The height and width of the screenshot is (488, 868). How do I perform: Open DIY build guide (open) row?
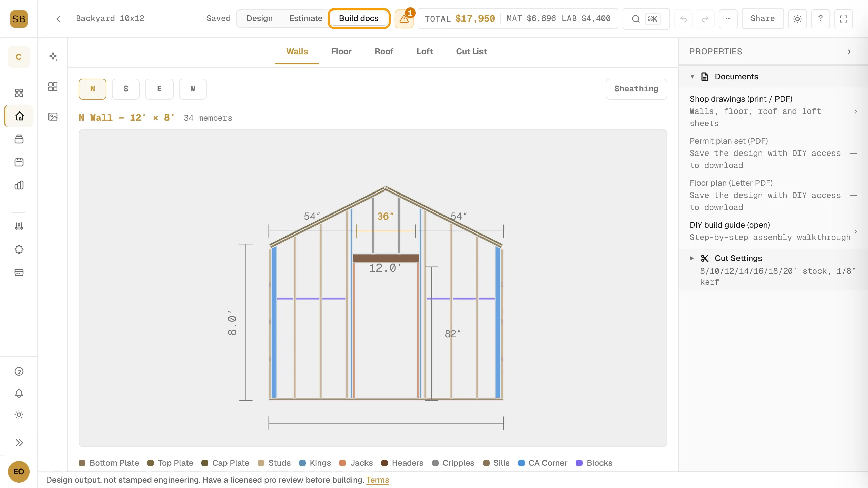[773, 231]
